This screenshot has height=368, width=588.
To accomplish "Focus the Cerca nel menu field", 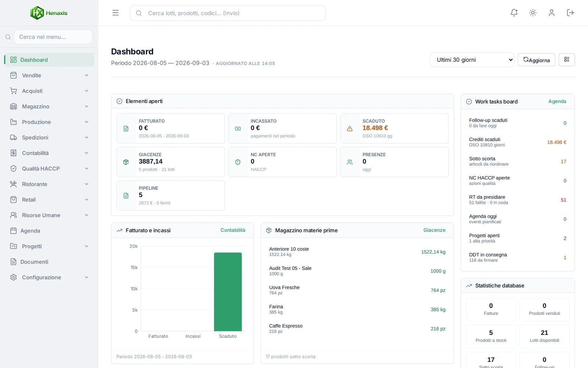I will pos(53,37).
